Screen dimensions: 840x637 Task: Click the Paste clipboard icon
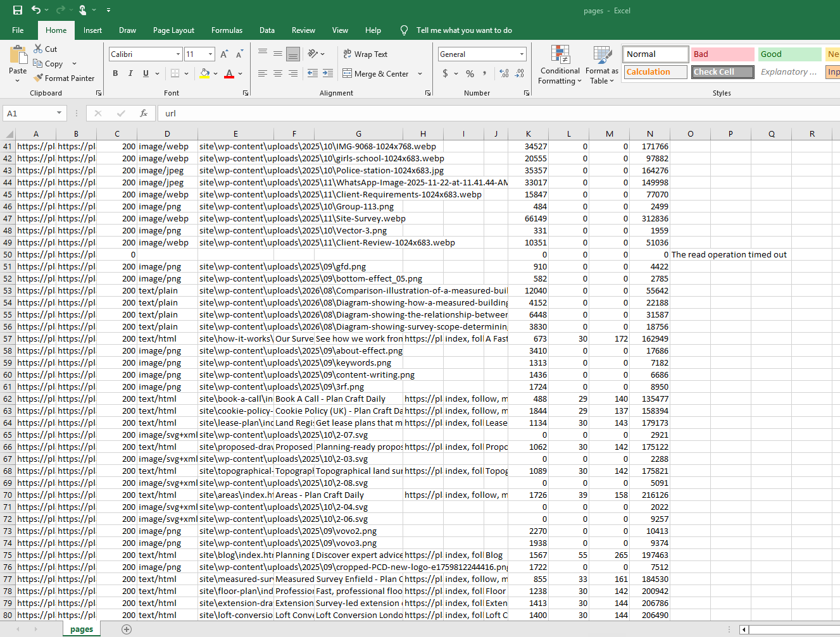click(x=18, y=54)
